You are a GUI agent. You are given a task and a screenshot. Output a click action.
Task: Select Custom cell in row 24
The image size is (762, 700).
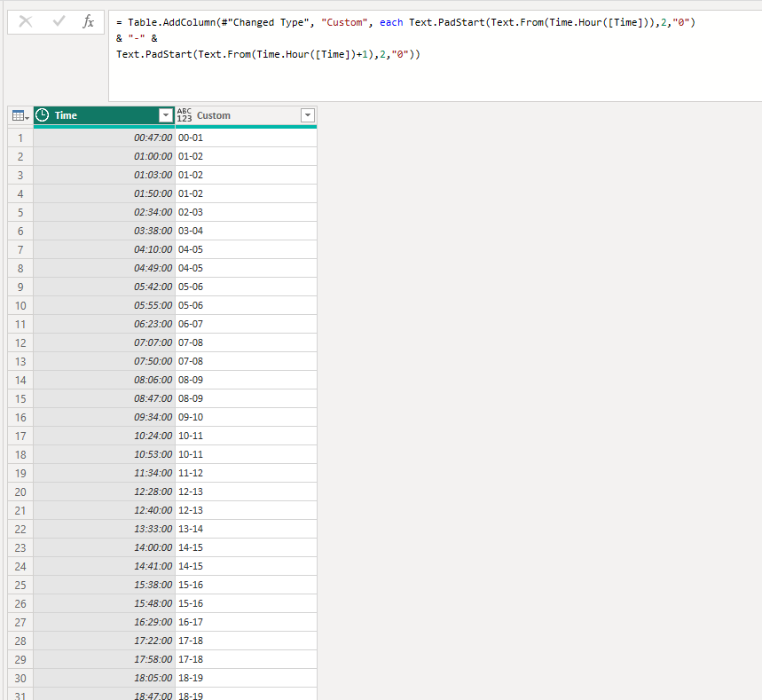pyautogui.click(x=246, y=566)
